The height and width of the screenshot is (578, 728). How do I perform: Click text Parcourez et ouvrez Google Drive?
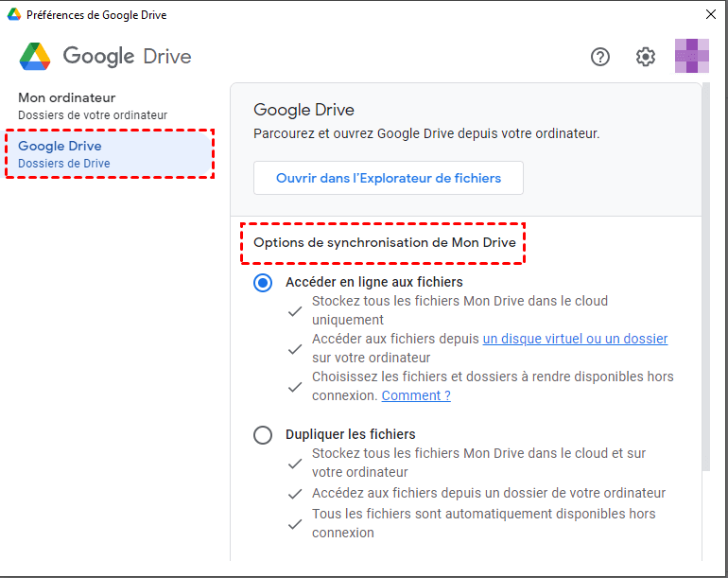coord(426,133)
